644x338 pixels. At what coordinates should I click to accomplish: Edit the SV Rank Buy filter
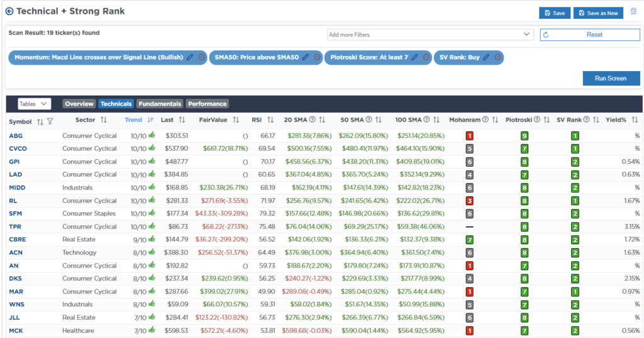click(x=486, y=57)
